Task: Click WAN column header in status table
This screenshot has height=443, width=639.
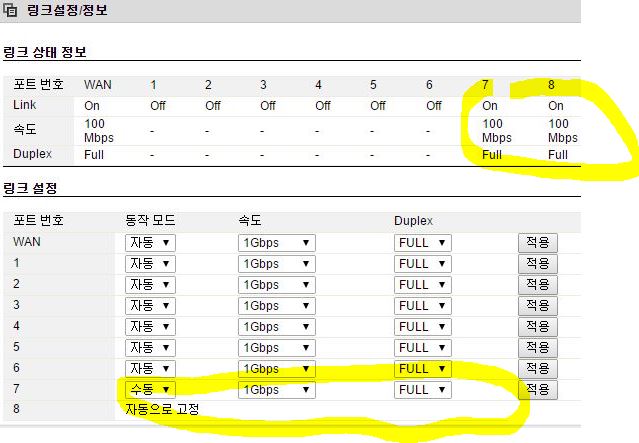Action: pyautogui.click(x=98, y=85)
